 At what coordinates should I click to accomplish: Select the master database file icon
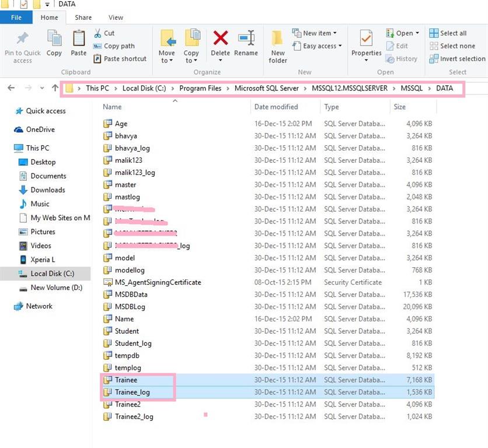[x=107, y=184]
